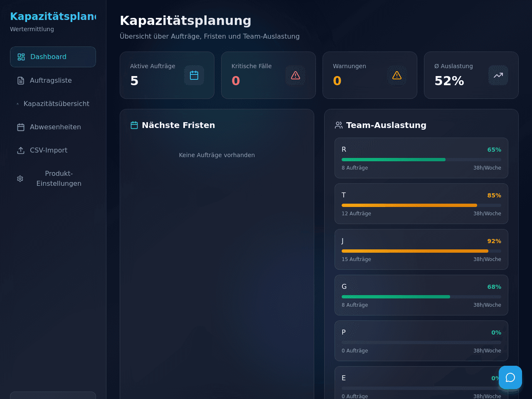Open team member P card
The height and width of the screenshot is (399, 532).
(x=421, y=341)
